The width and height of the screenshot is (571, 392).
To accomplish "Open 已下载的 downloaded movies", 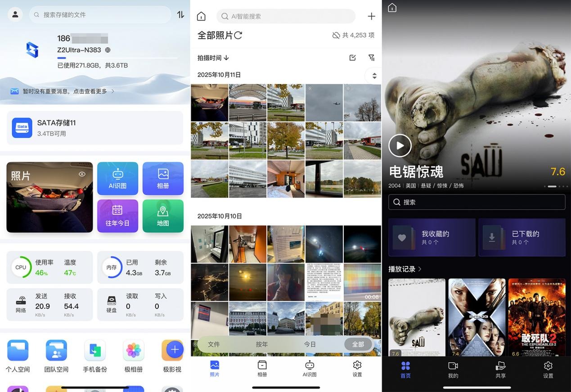I will click(x=522, y=237).
